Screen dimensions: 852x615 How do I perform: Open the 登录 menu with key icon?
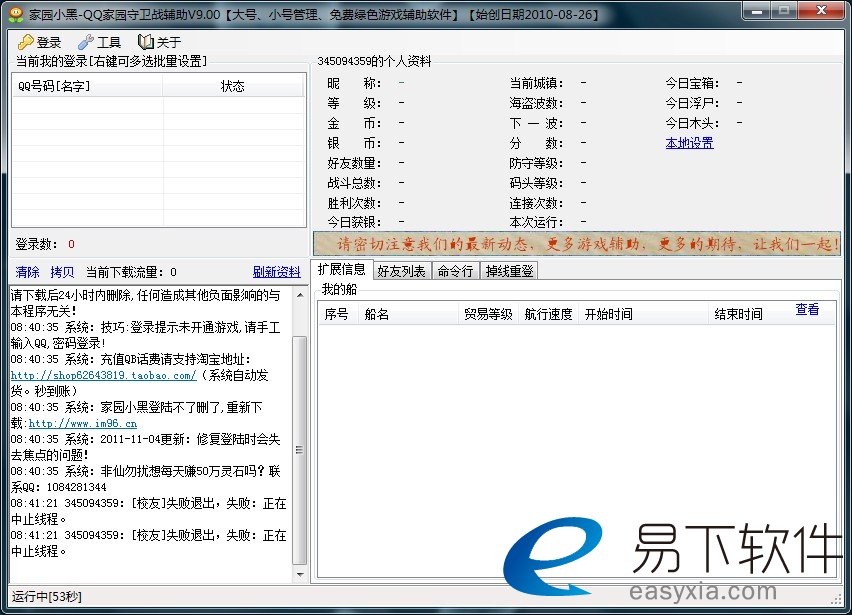pyautogui.click(x=39, y=42)
